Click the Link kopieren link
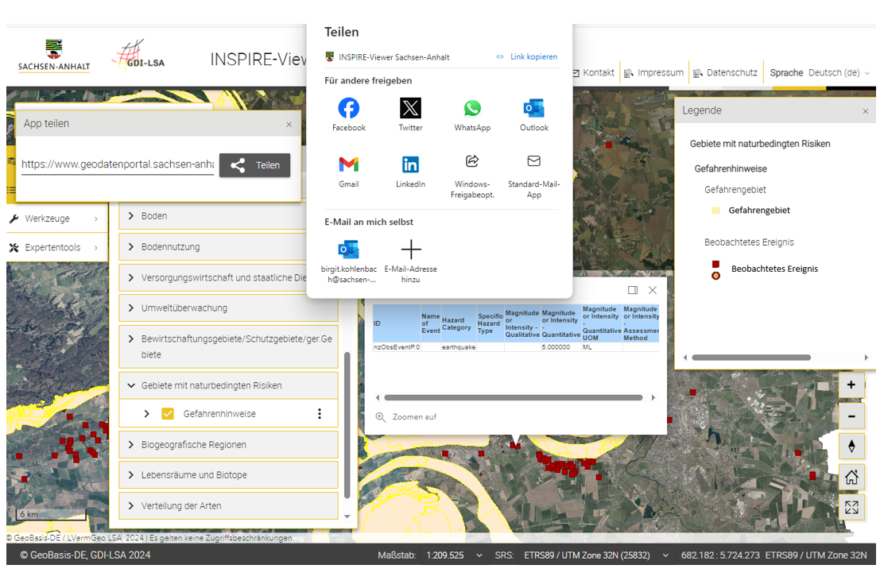Image resolution: width=884 pixels, height=588 pixels. [x=527, y=57]
